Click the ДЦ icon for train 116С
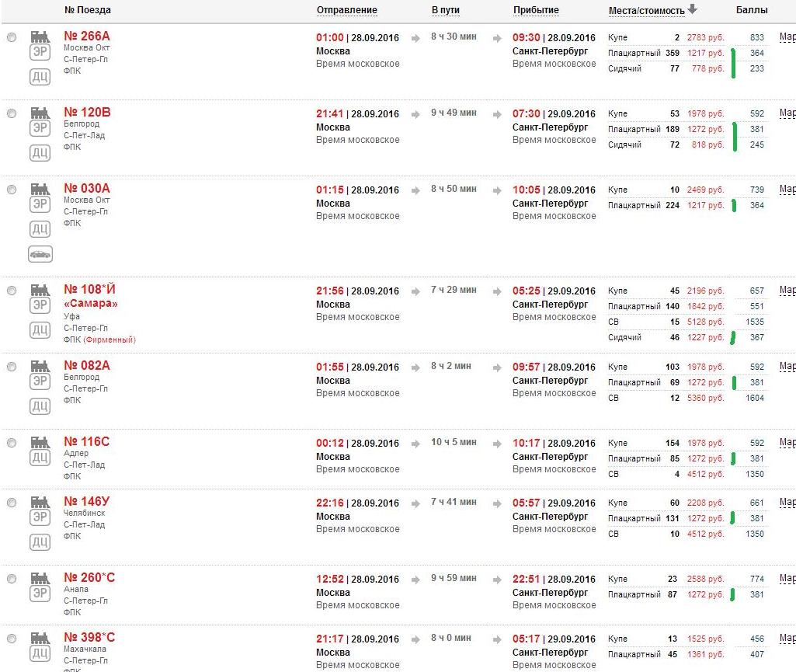Screen dimensions: 796x672 (x=40, y=458)
